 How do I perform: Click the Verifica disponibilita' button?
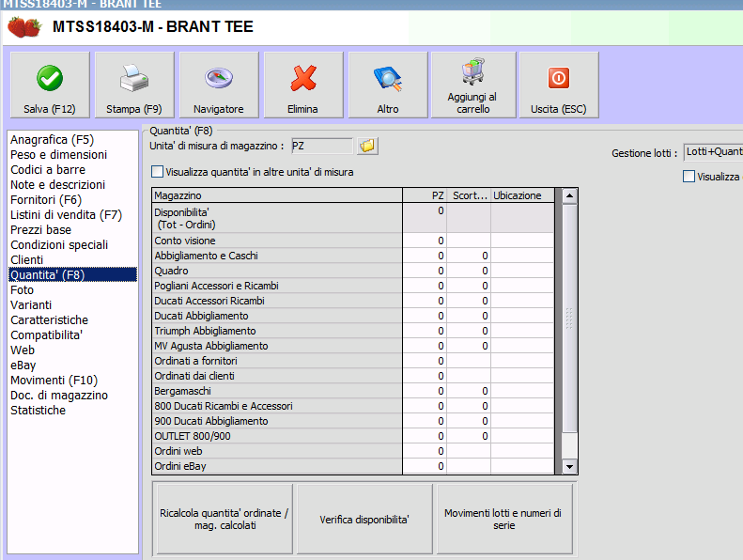coord(364,520)
